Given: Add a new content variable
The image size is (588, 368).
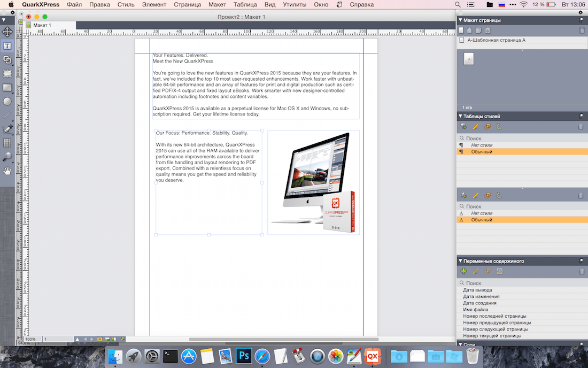Looking at the screenshot, I should tap(463, 271).
